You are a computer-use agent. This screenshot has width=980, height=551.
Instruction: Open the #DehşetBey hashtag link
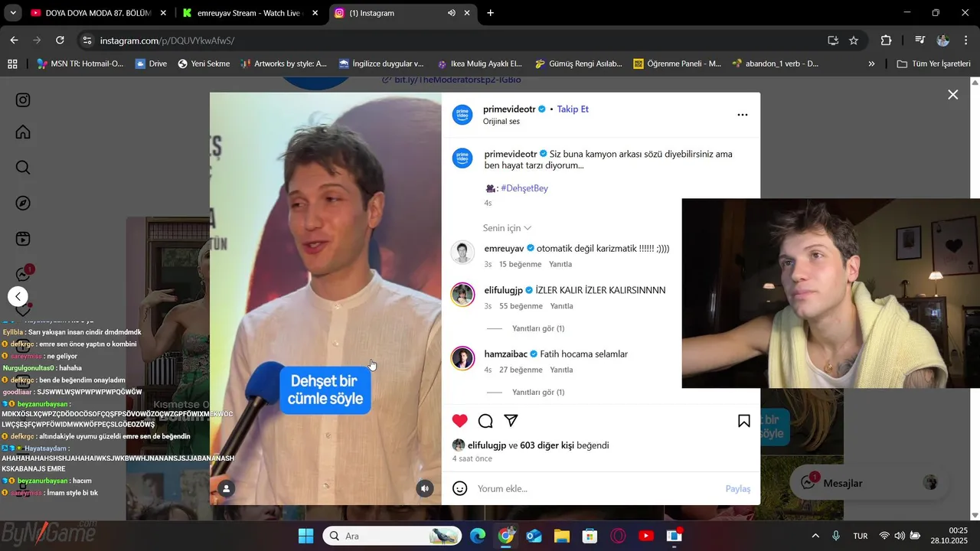click(524, 188)
